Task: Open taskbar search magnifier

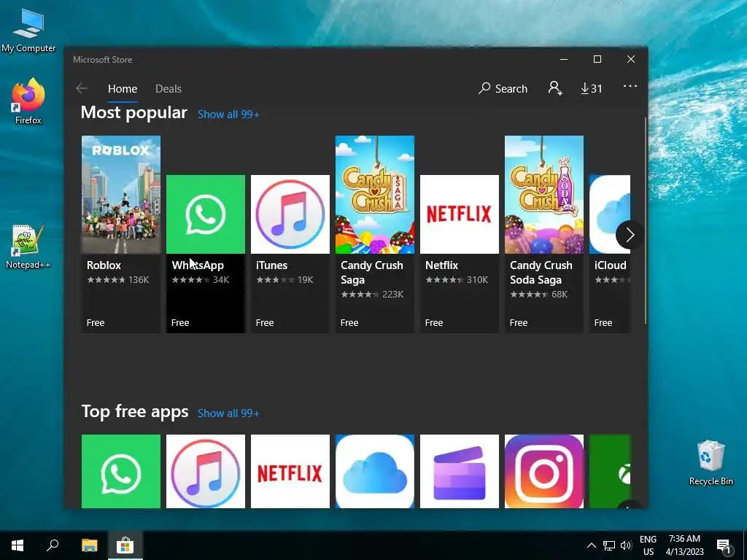Action: click(53, 545)
